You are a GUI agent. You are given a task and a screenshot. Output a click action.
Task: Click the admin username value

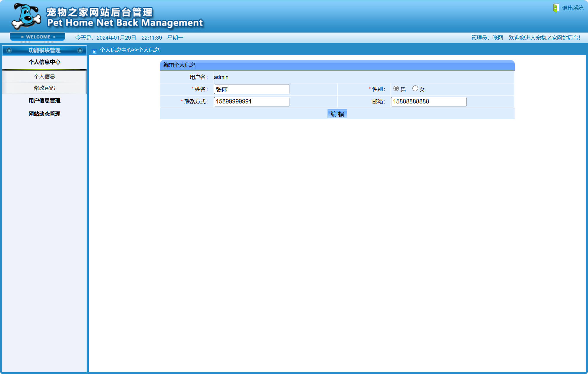pos(221,77)
